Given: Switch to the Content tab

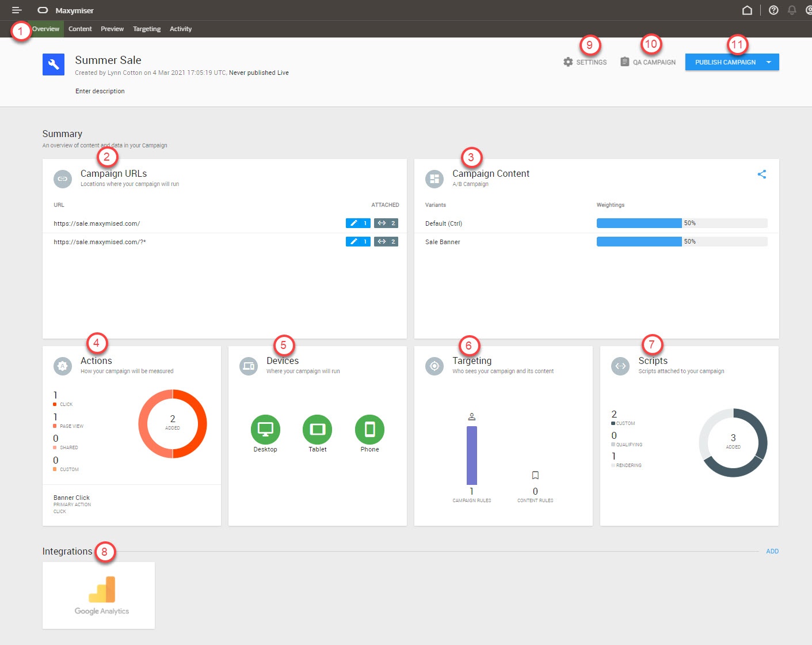Looking at the screenshot, I should click(x=80, y=29).
